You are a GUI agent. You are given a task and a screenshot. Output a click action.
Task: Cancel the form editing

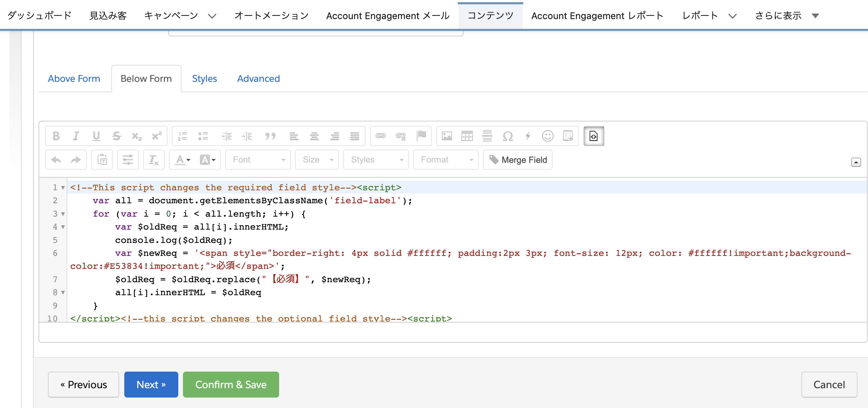[x=829, y=385]
